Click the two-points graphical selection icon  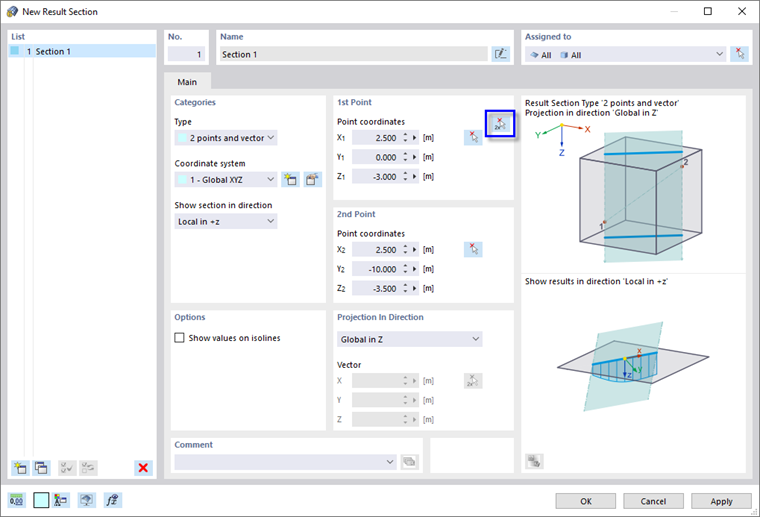coord(500,124)
